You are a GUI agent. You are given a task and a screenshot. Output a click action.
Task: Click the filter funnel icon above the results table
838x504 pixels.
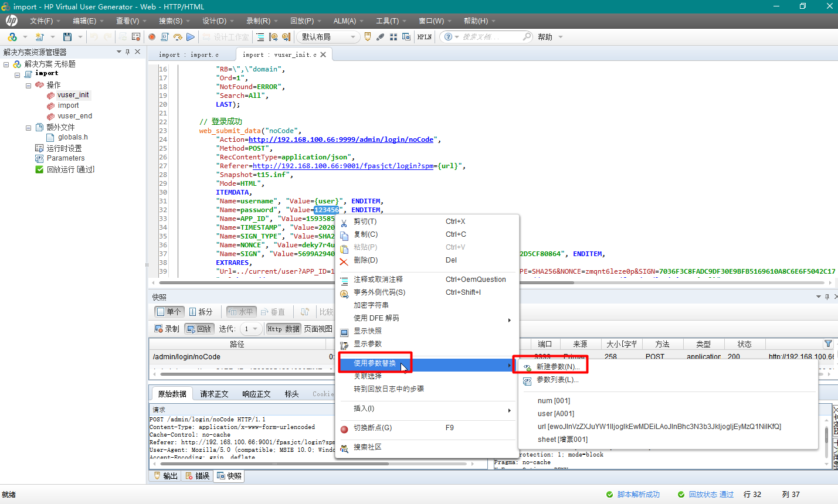click(x=828, y=343)
